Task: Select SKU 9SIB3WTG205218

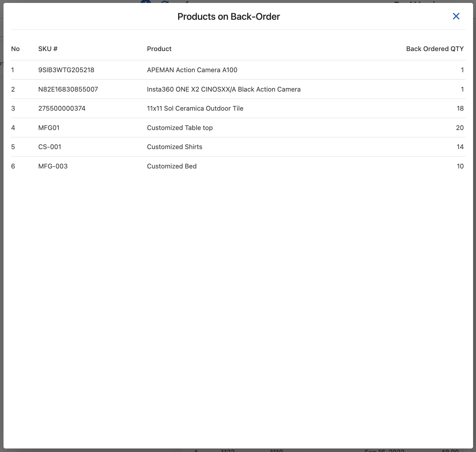Action: coord(66,70)
